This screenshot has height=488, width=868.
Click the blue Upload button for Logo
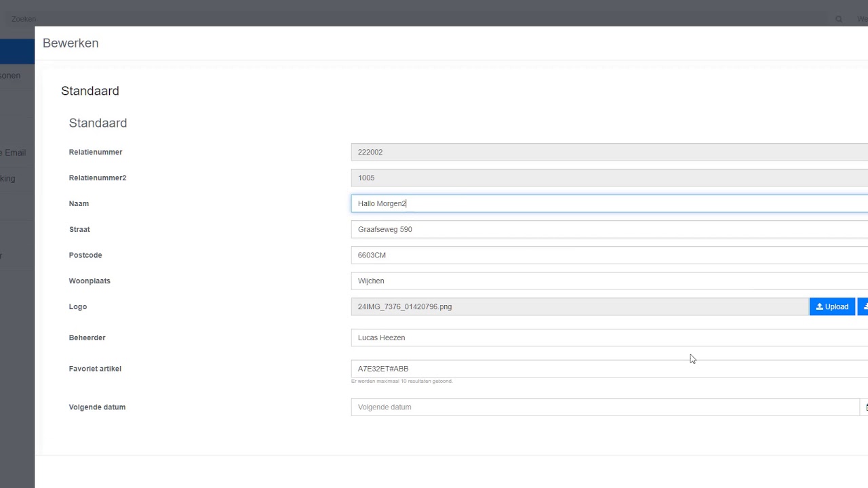[x=832, y=306]
